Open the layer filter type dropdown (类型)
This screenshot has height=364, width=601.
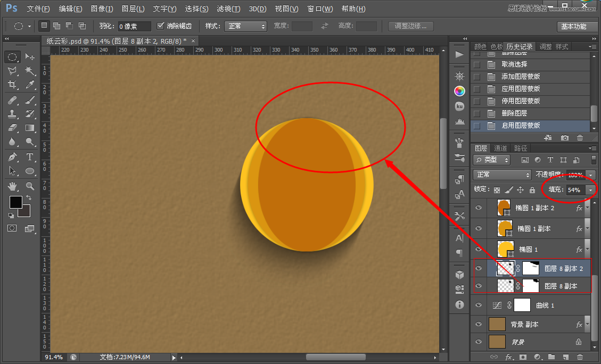point(492,160)
